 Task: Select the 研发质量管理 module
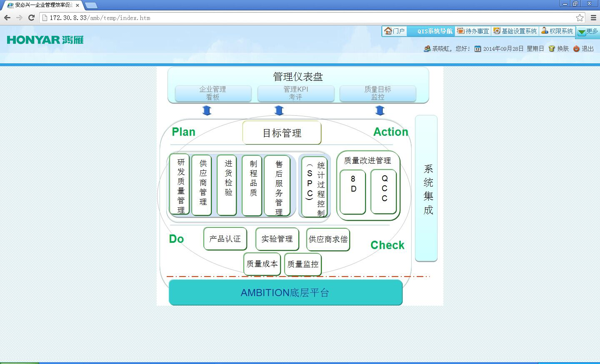(180, 185)
